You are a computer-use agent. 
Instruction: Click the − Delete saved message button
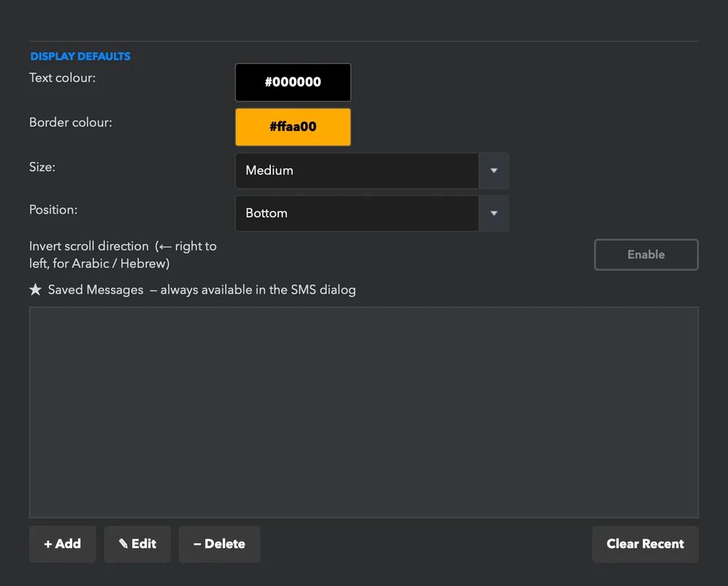(219, 544)
